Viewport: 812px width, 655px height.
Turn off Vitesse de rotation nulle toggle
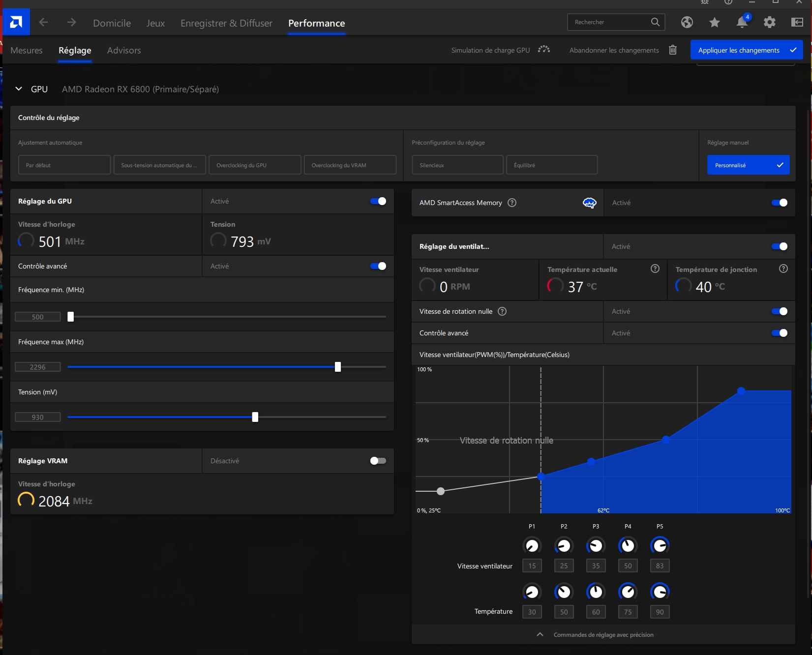click(779, 311)
